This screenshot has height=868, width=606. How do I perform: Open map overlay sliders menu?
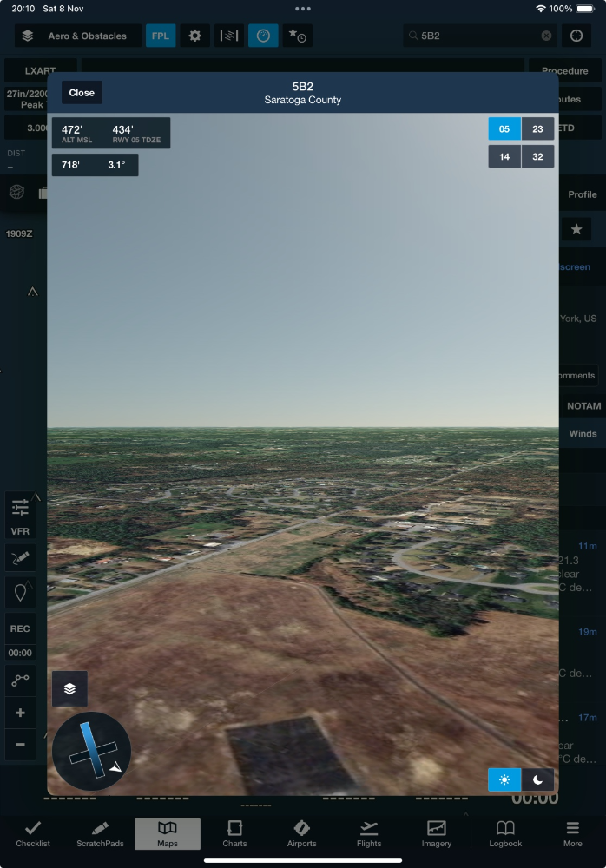pos(20,506)
